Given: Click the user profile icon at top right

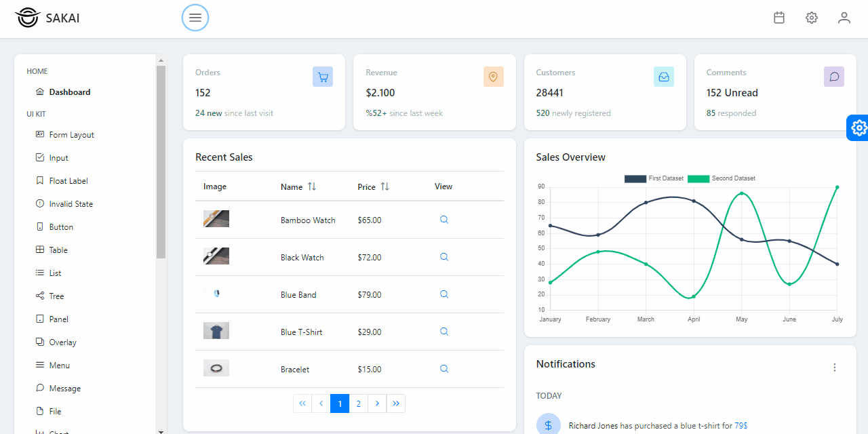Looking at the screenshot, I should pos(844,18).
